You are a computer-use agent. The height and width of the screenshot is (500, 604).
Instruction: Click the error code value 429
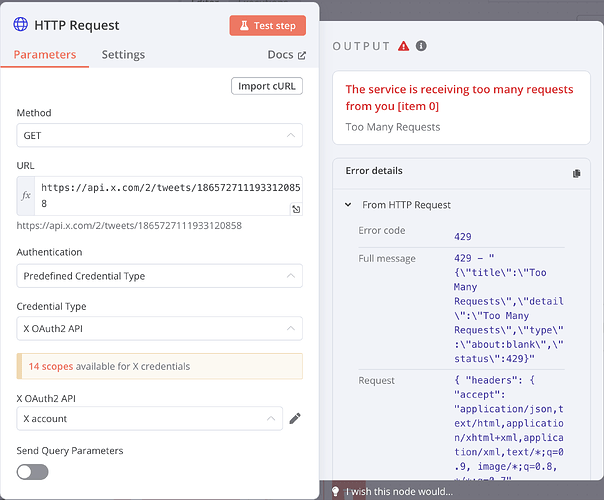pyautogui.click(x=462, y=237)
